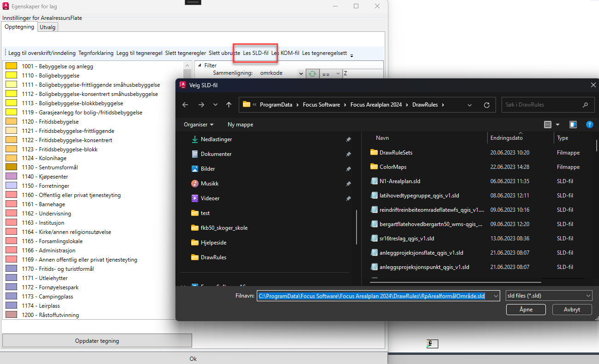The width and height of the screenshot is (599, 364).
Task: Click ProgramData in the breadcrumb path
Action: tap(276, 105)
